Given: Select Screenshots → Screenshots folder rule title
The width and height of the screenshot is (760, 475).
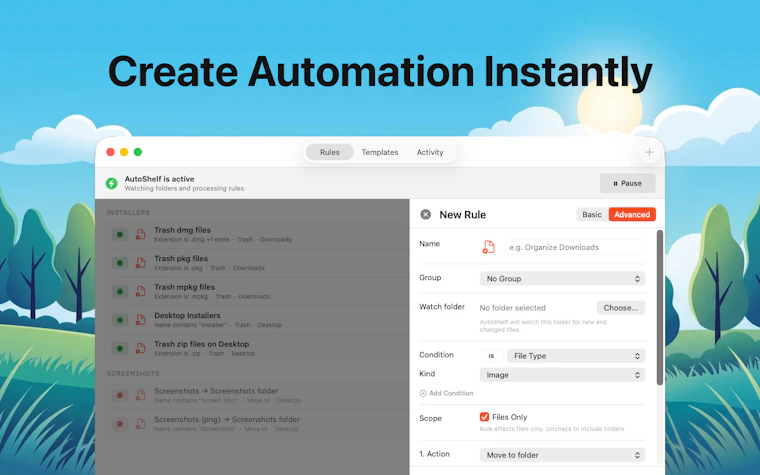Looking at the screenshot, I should (216, 391).
